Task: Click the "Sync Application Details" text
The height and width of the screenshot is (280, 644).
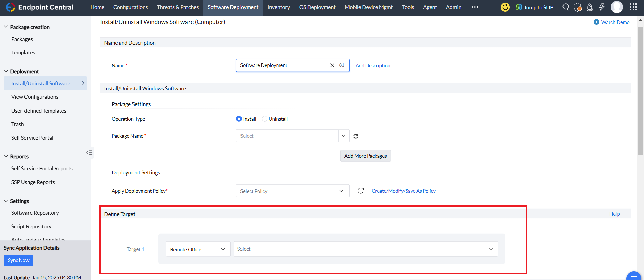Action: coord(32,248)
